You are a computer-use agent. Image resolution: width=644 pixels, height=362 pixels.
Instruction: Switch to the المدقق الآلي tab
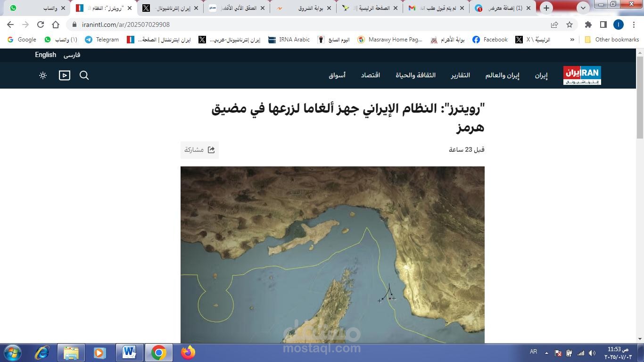tap(237, 8)
